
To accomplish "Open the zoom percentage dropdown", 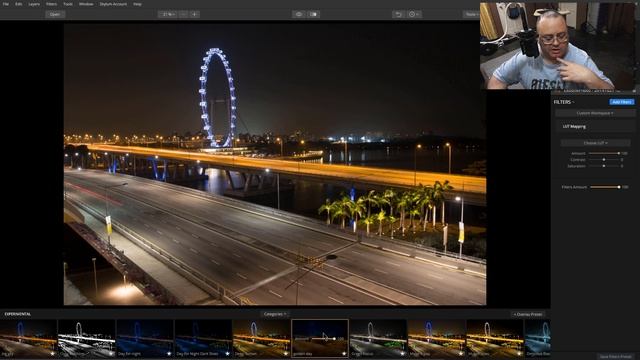I will pos(168,14).
